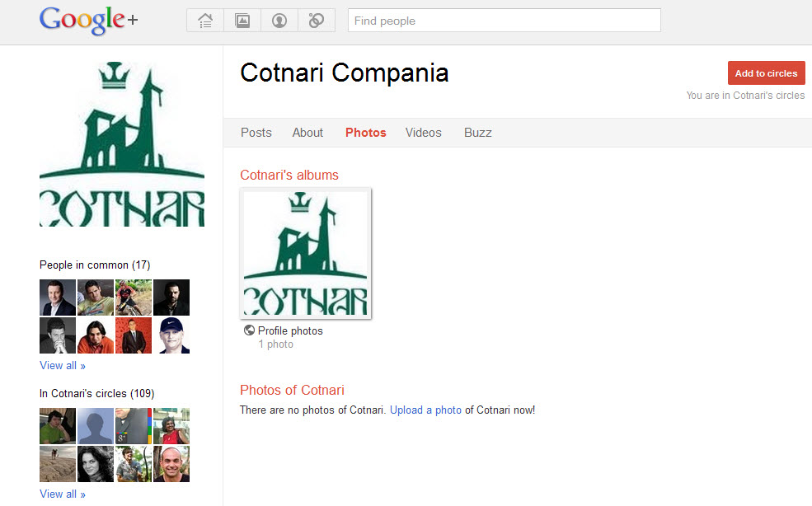The height and width of the screenshot is (506, 812).
Task: Click the Upload a photo link
Action: (x=425, y=410)
